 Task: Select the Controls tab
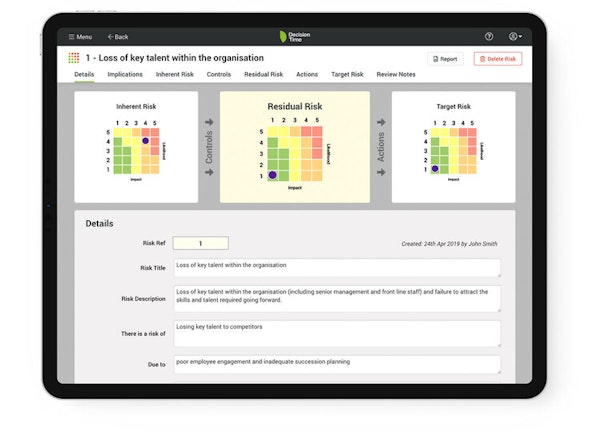click(219, 74)
